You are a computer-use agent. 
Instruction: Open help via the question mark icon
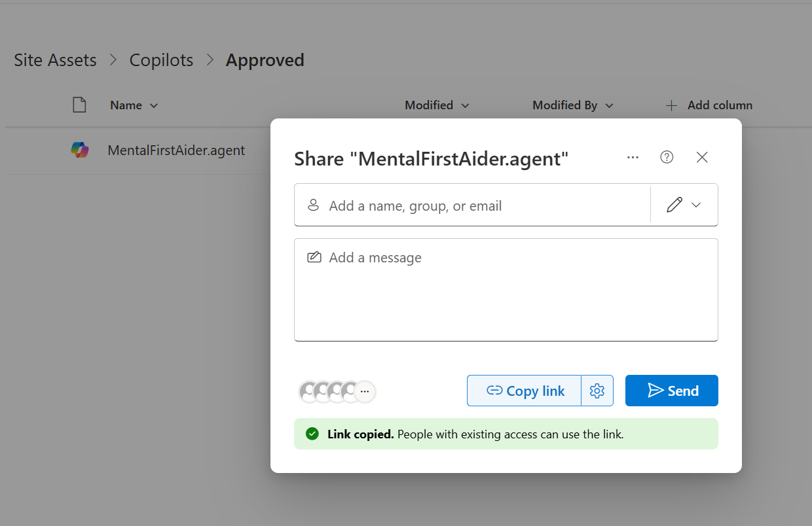[x=667, y=157]
